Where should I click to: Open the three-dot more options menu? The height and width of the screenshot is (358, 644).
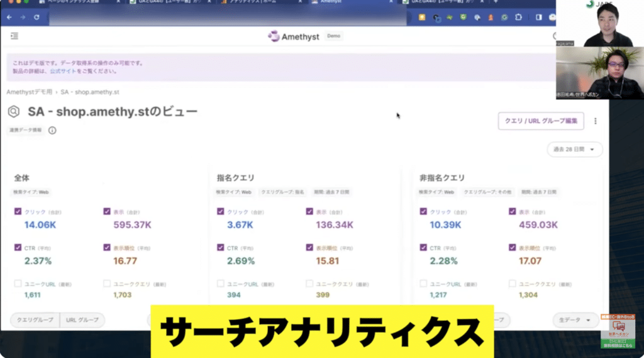click(595, 121)
